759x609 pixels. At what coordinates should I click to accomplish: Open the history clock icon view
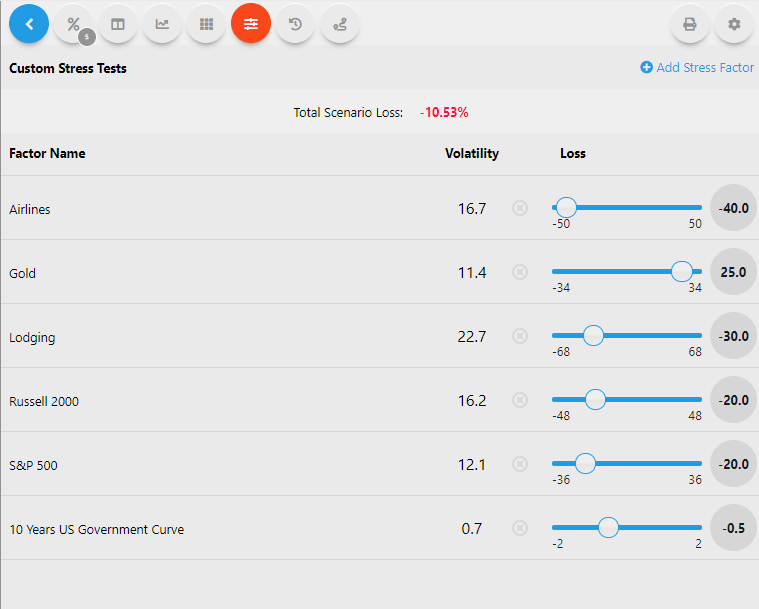click(x=295, y=24)
